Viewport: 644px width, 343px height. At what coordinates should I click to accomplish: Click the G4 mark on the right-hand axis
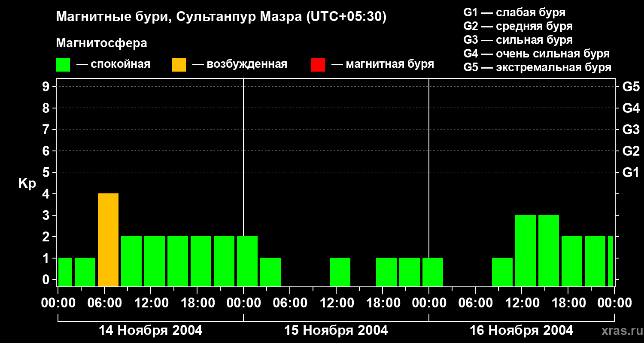click(631, 108)
